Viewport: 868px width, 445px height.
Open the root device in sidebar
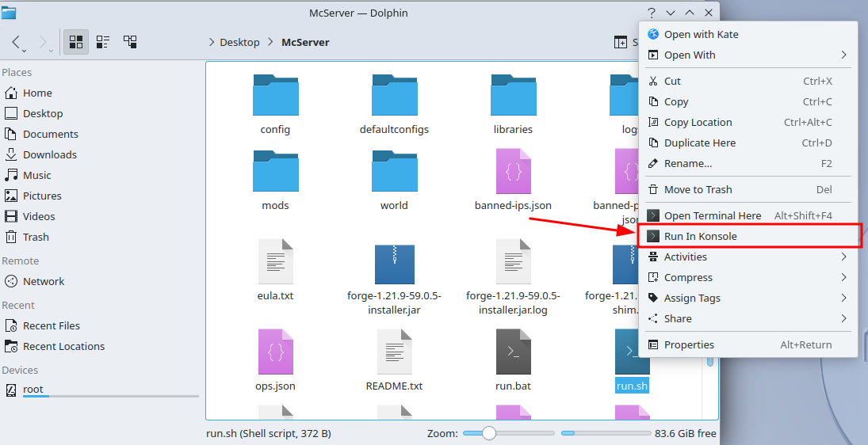(33, 389)
